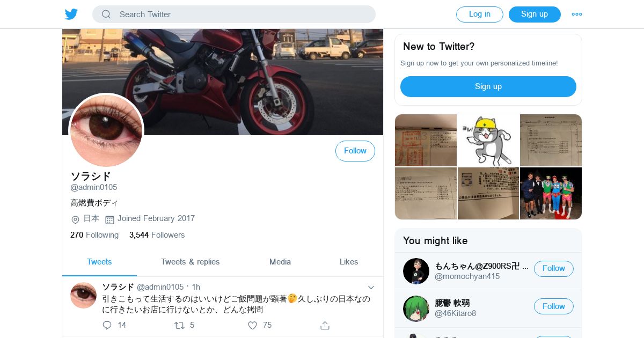The height and width of the screenshot is (338, 644).
Task: Follow suggested user 46Kitaro8
Action: 553,306
